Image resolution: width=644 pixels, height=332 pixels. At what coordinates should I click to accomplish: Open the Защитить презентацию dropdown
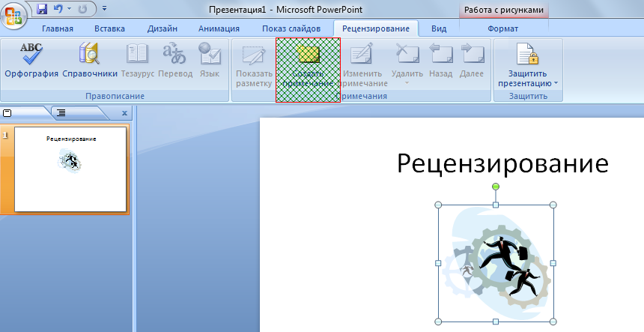(x=528, y=65)
